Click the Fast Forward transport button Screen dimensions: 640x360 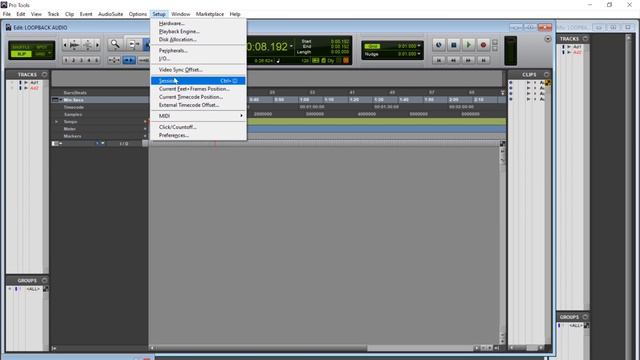469,60
